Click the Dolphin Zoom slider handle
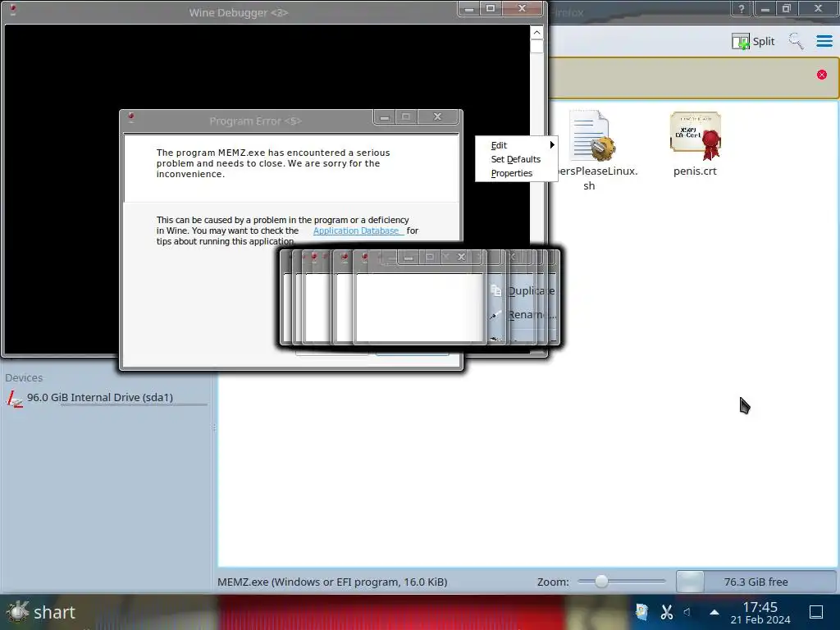Screen dimensions: 840x630 click(601, 582)
